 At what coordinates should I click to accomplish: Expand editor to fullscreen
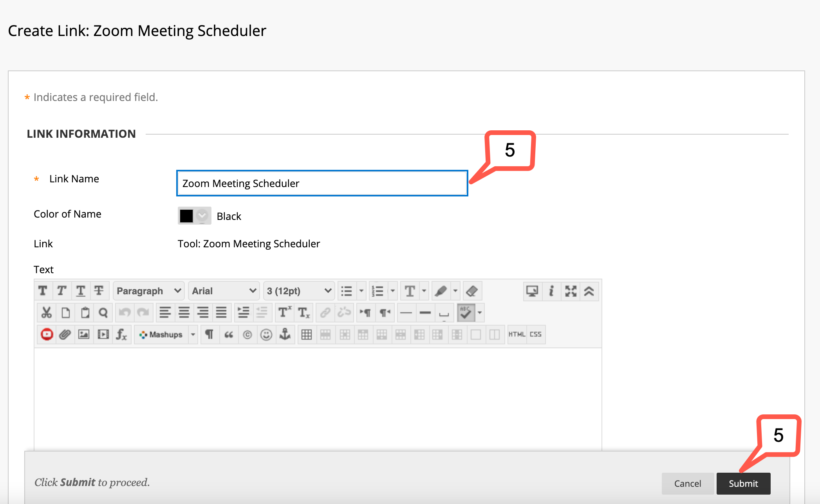click(x=571, y=291)
